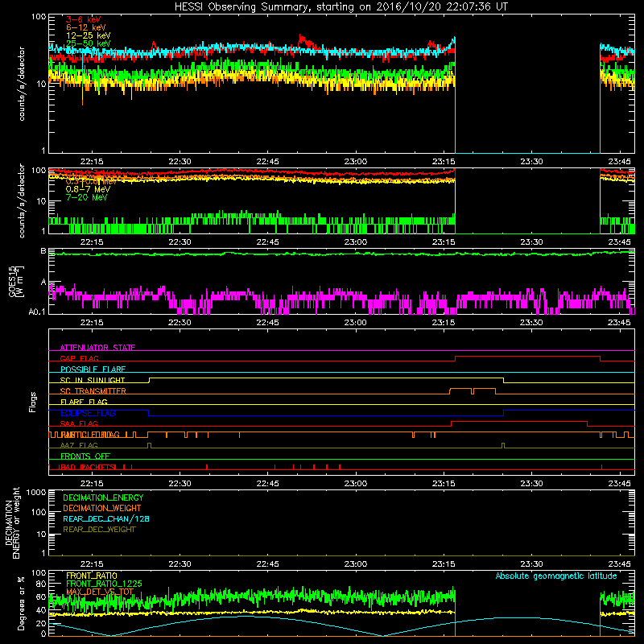The width and height of the screenshot is (644, 644).
Task: Click the counts/s/detector label of the keV plot
Action: 22,84
